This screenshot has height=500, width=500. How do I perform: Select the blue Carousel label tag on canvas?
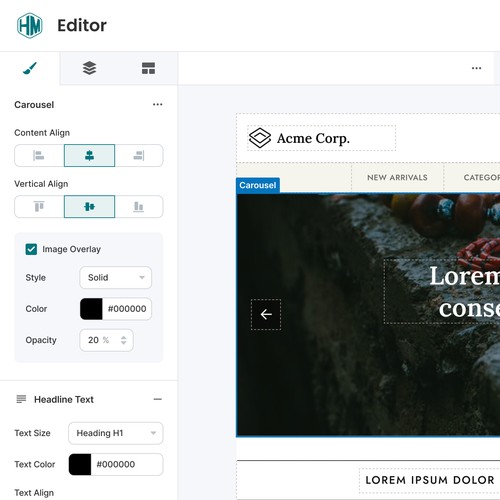[x=258, y=185]
